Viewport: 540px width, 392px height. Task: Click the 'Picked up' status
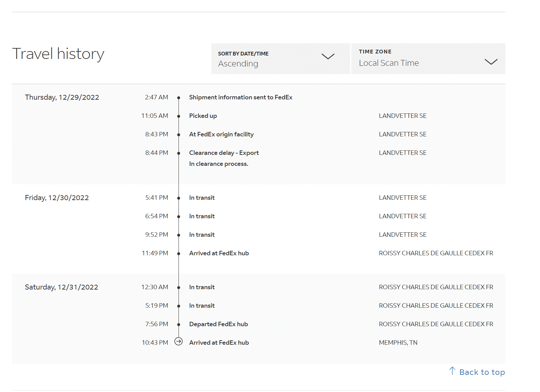tap(203, 116)
